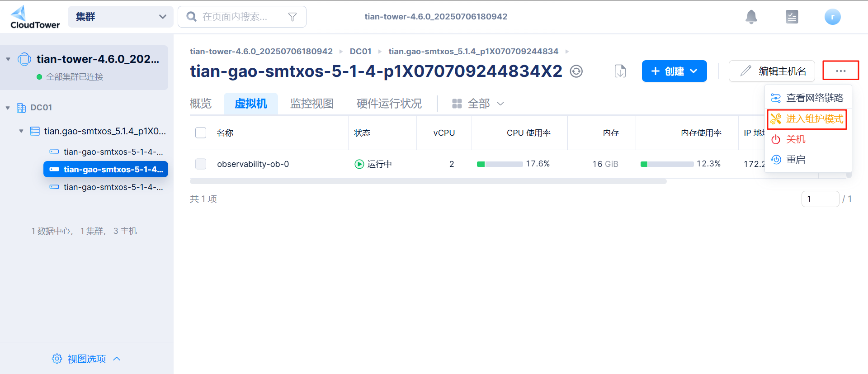Click the refresh icon beside host name
Viewport: 868px width, 374px height.
click(576, 71)
